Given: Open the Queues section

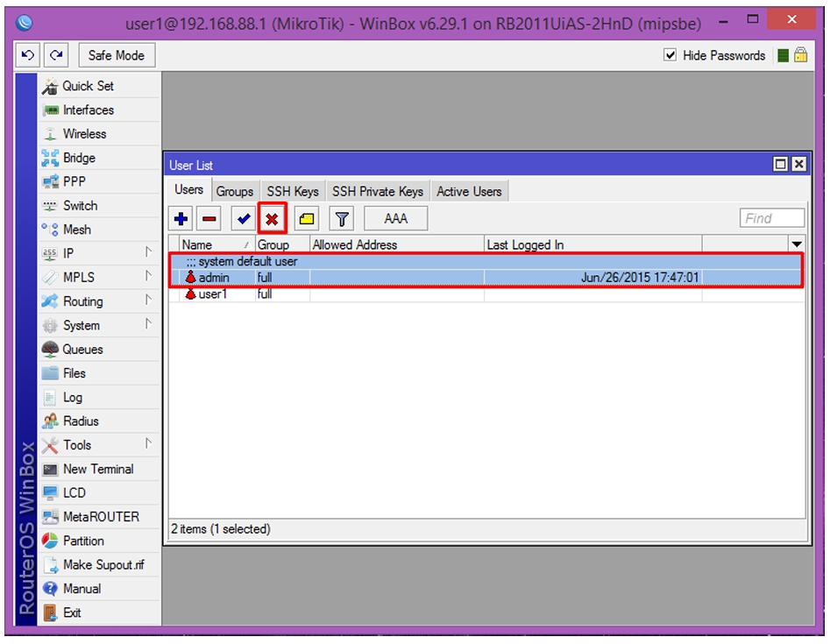Looking at the screenshot, I should point(100,350).
